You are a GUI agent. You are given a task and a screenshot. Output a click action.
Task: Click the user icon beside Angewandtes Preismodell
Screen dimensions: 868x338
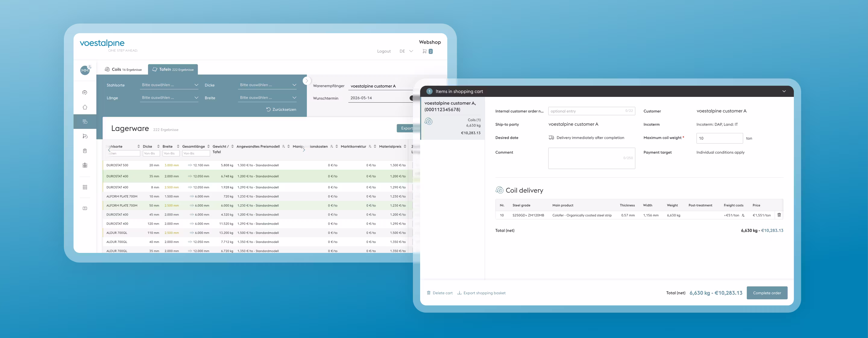283,146
